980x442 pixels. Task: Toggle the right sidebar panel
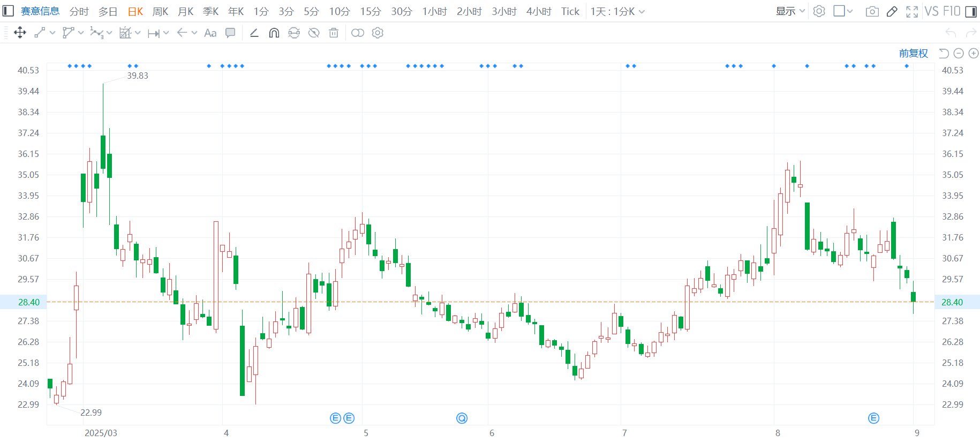[x=970, y=11]
